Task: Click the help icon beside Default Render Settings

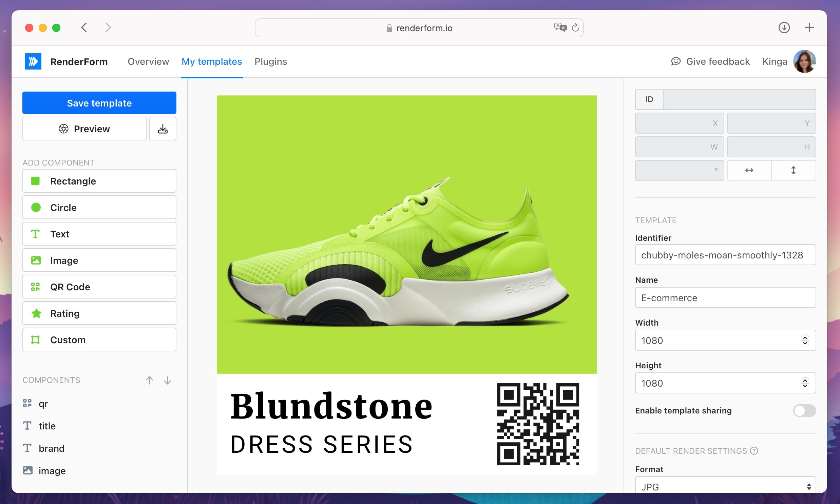Action: (754, 451)
